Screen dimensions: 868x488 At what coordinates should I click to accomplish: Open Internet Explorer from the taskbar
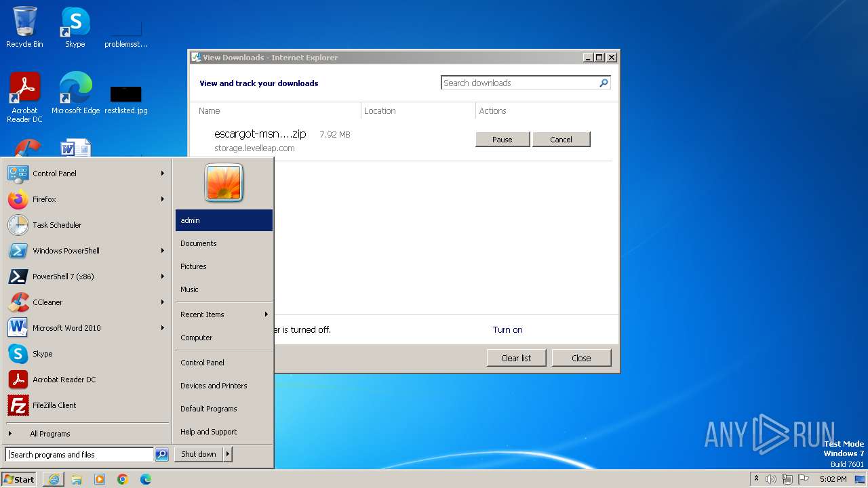[54, 479]
